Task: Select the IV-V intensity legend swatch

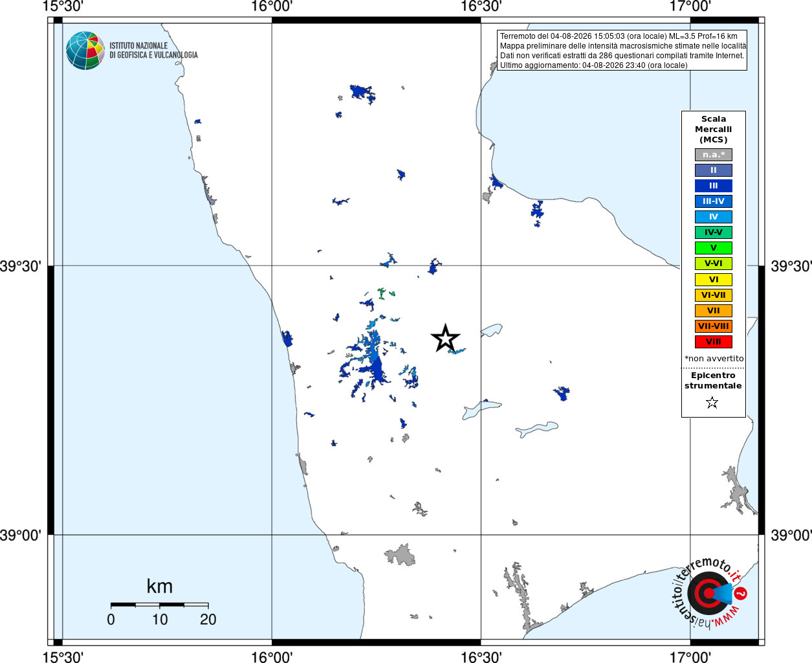Action: point(714,232)
